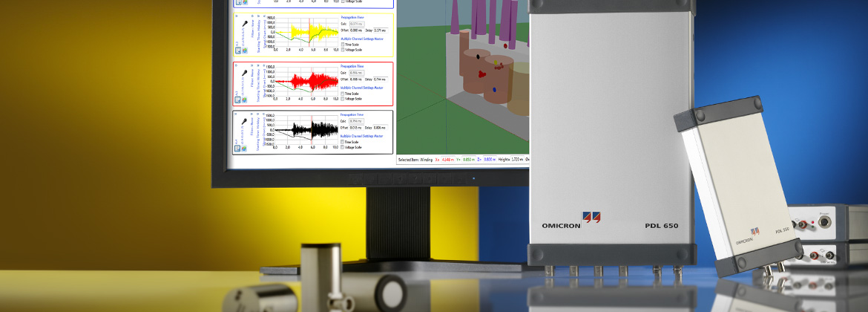Enable Voltage Scale in the black channel panel
The height and width of the screenshot is (312, 868).
(342, 147)
